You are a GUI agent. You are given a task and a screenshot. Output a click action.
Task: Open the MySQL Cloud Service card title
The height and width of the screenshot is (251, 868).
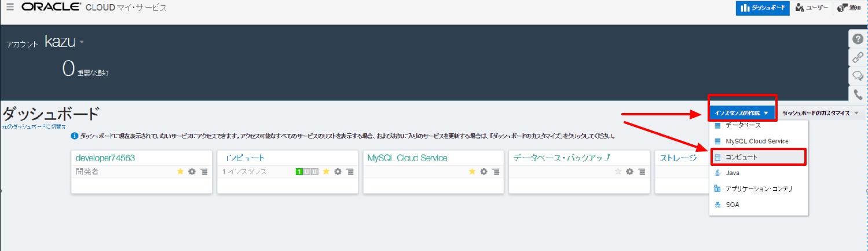tap(407, 158)
